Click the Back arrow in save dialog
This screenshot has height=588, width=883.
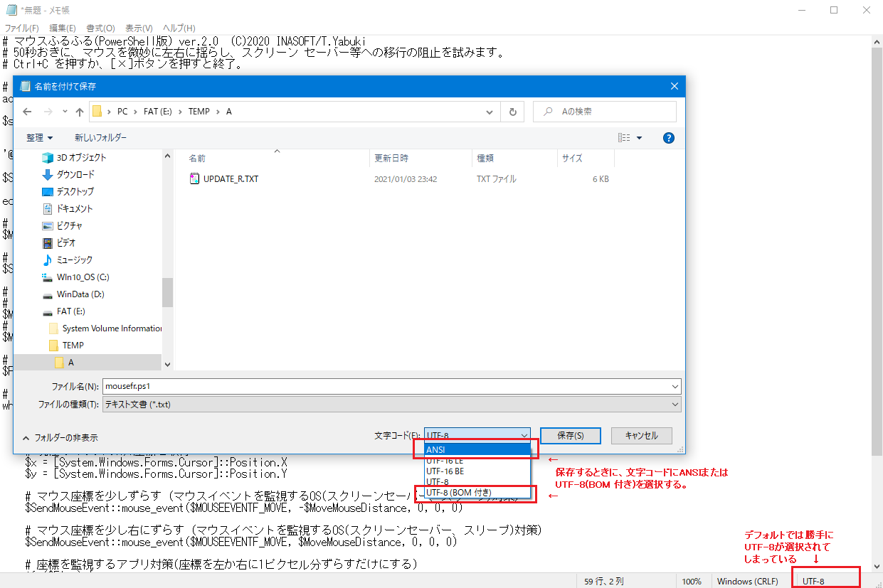(28, 112)
